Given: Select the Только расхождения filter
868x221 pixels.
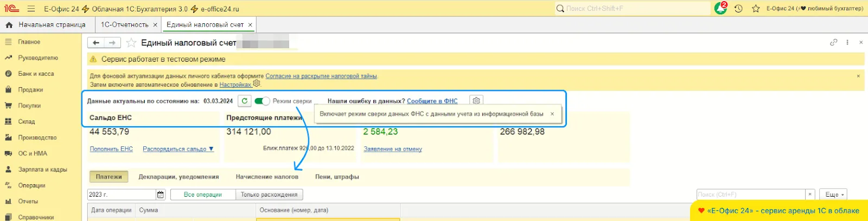Looking at the screenshot, I should click(269, 194).
